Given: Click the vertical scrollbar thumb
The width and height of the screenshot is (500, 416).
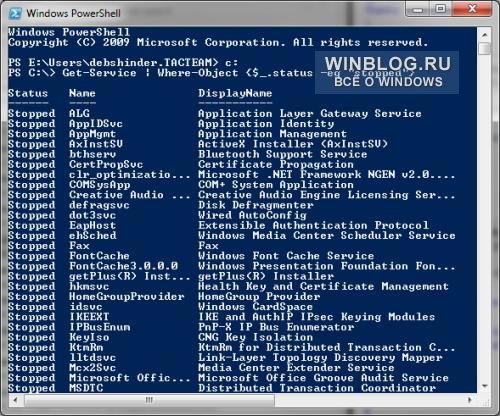Looking at the screenshot, I should [x=485, y=49].
